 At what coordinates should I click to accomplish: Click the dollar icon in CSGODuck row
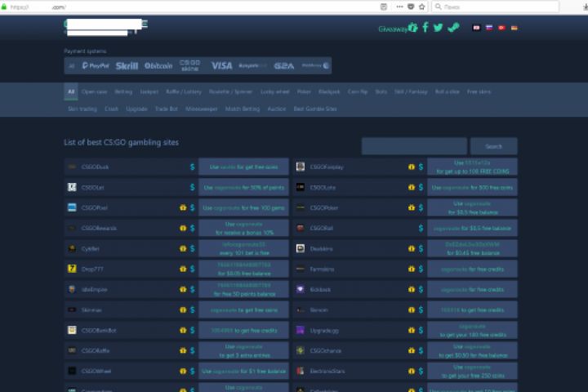pyautogui.click(x=193, y=167)
